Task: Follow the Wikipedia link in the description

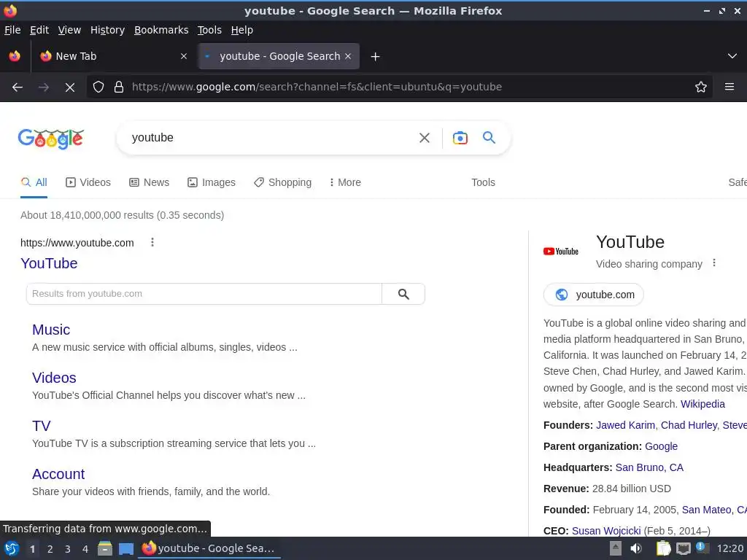Action: [703, 404]
